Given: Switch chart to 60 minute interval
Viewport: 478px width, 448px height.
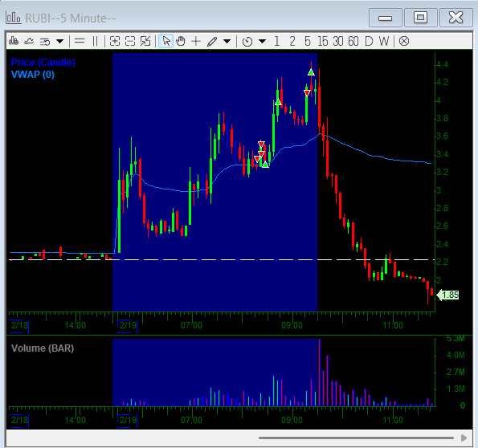Looking at the screenshot, I should pos(353,41).
